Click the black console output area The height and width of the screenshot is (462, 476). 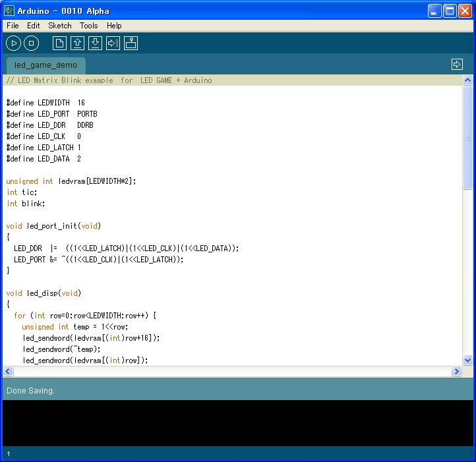click(238, 423)
